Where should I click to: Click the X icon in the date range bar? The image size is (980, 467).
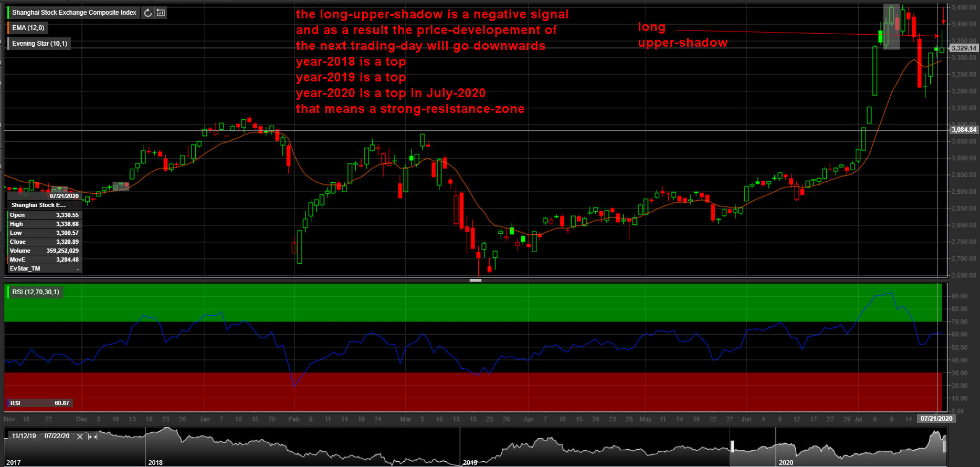coord(80,436)
